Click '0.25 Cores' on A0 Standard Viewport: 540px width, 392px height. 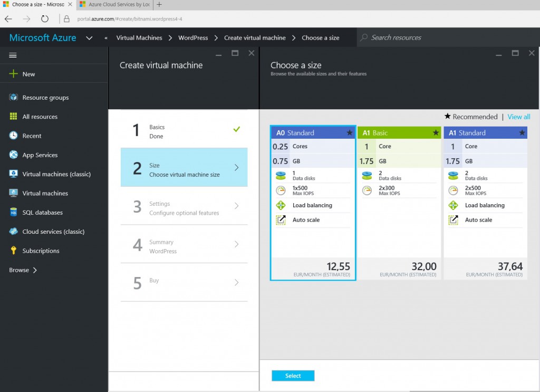313,146
